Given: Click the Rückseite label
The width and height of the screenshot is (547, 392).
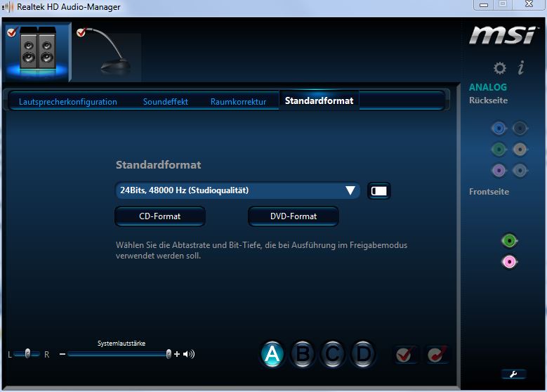Looking at the screenshot, I should pyautogui.click(x=488, y=100).
